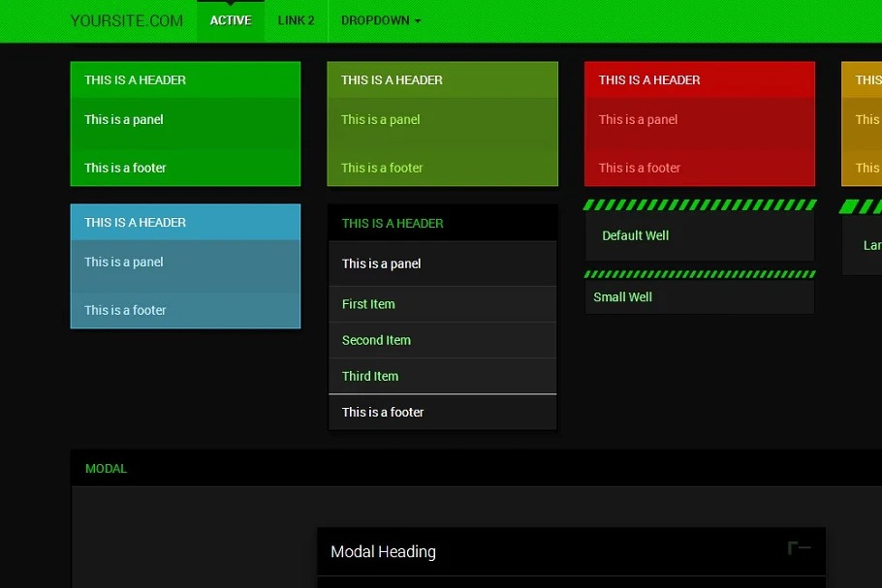
Task: Open the ACTIVE nav tab
Action: [x=231, y=21]
